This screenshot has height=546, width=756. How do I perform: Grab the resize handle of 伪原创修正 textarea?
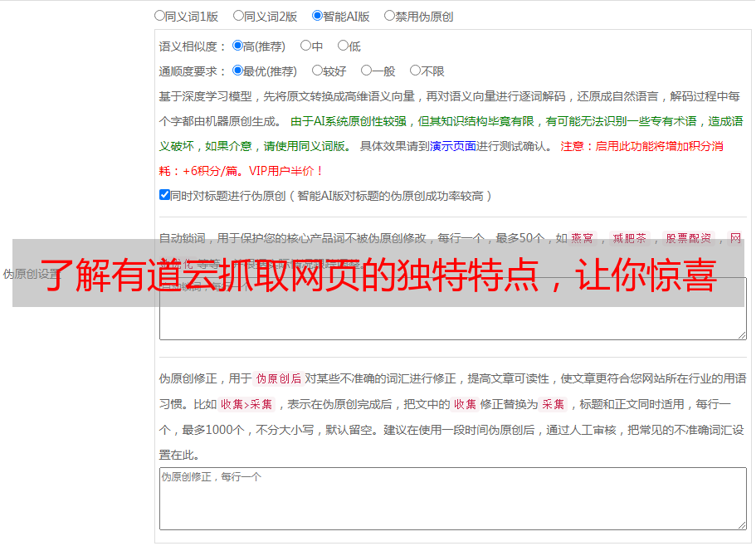742,524
